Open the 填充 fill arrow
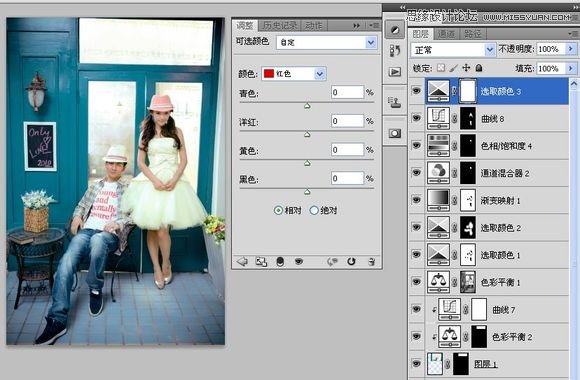 click(571, 68)
